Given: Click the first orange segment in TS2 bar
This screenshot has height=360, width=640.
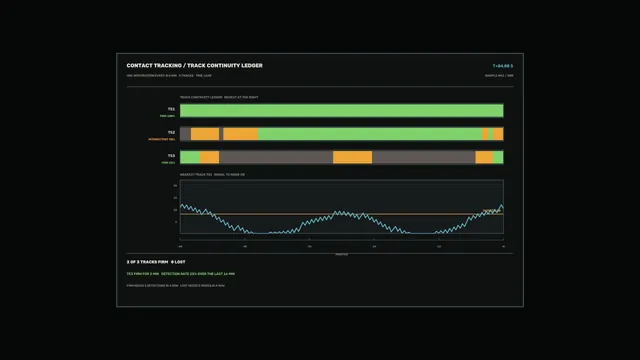Looking at the screenshot, I should point(205,134).
